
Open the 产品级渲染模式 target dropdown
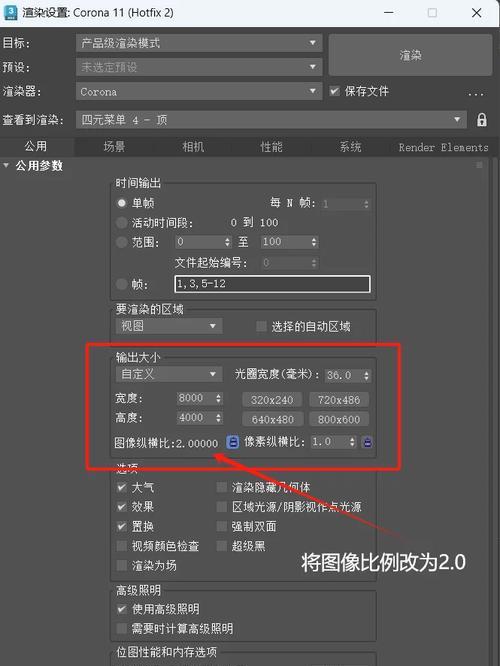(x=199, y=43)
